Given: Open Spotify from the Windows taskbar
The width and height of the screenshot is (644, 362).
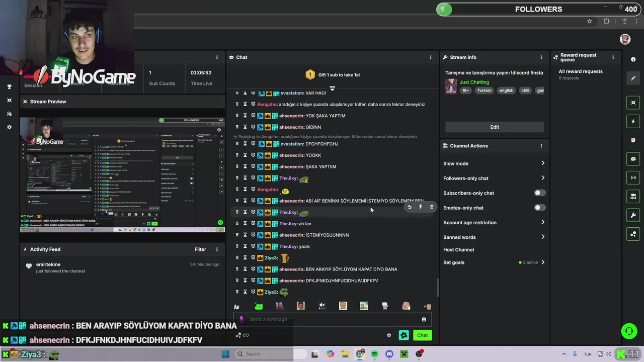Looking at the screenshot, I should coord(374,354).
